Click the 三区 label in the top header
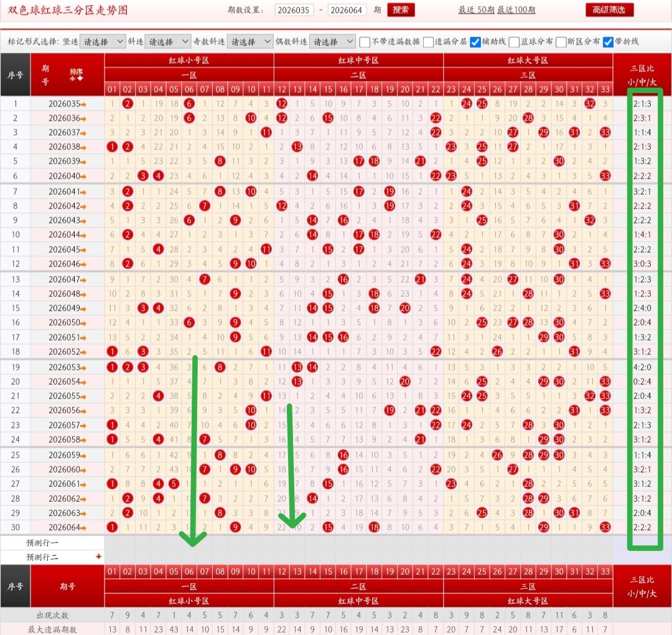 pyautogui.click(x=528, y=75)
